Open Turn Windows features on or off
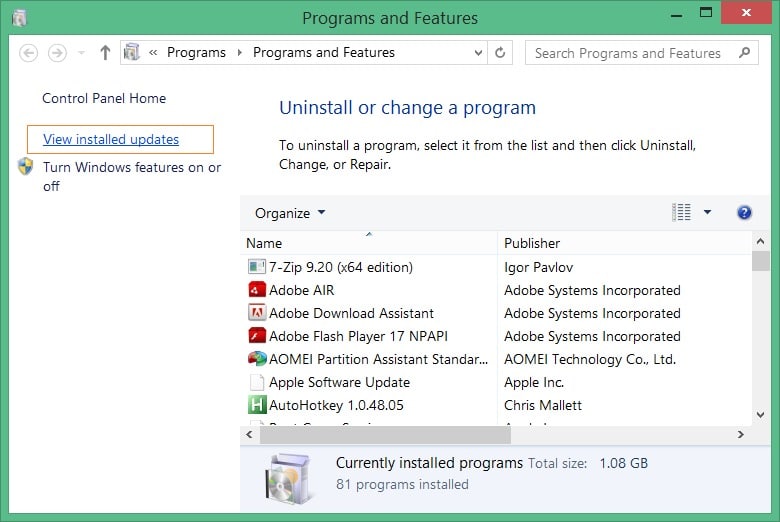Screen dimensions: 780x522 (132, 177)
